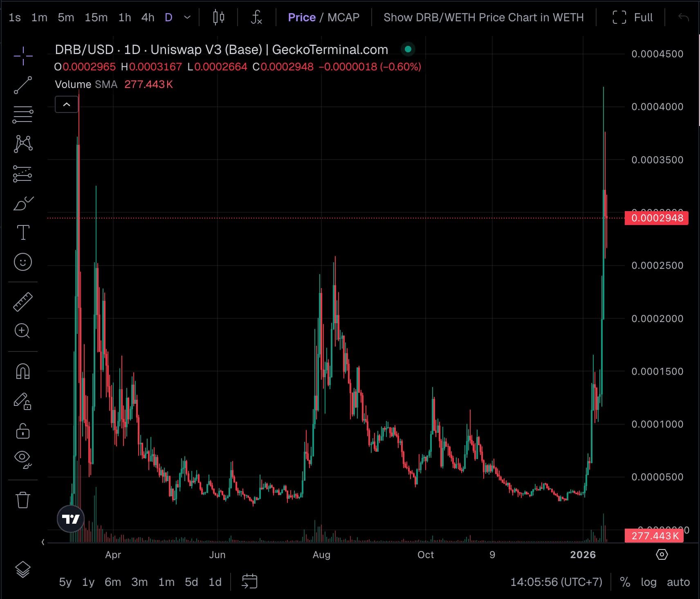The width and height of the screenshot is (700, 599).
Task: Open the object tree layers panel
Action: [x=23, y=569]
